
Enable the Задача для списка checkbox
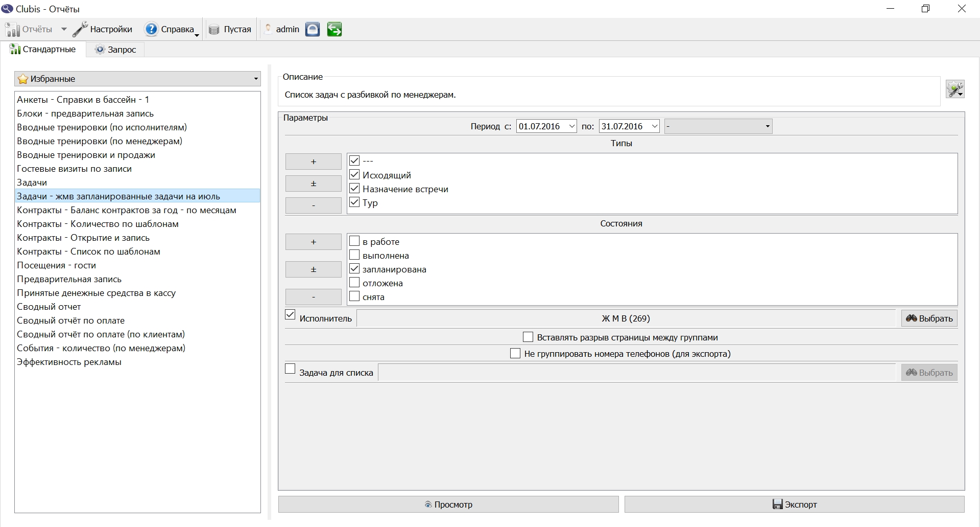pos(290,369)
